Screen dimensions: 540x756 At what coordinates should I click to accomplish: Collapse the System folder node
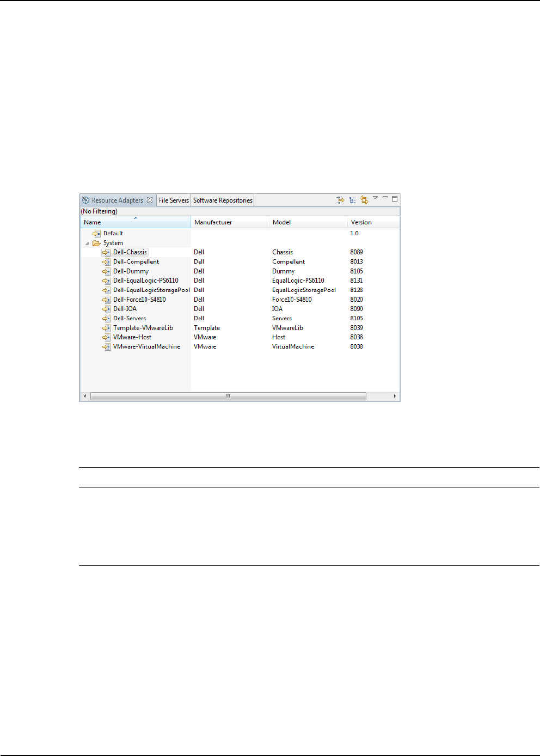coord(87,243)
